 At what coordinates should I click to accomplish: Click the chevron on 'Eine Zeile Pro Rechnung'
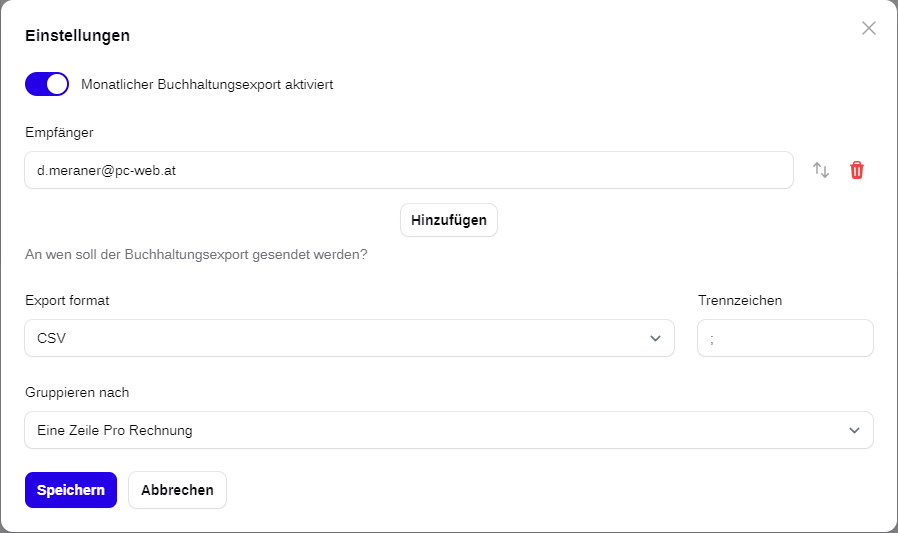[x=854, y=430]
